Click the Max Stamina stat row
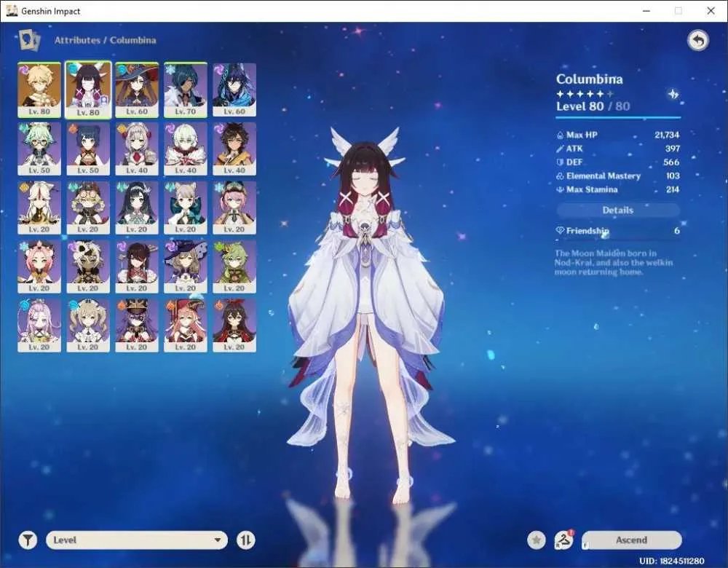This screenshot has width=728, height=568. 618,189
